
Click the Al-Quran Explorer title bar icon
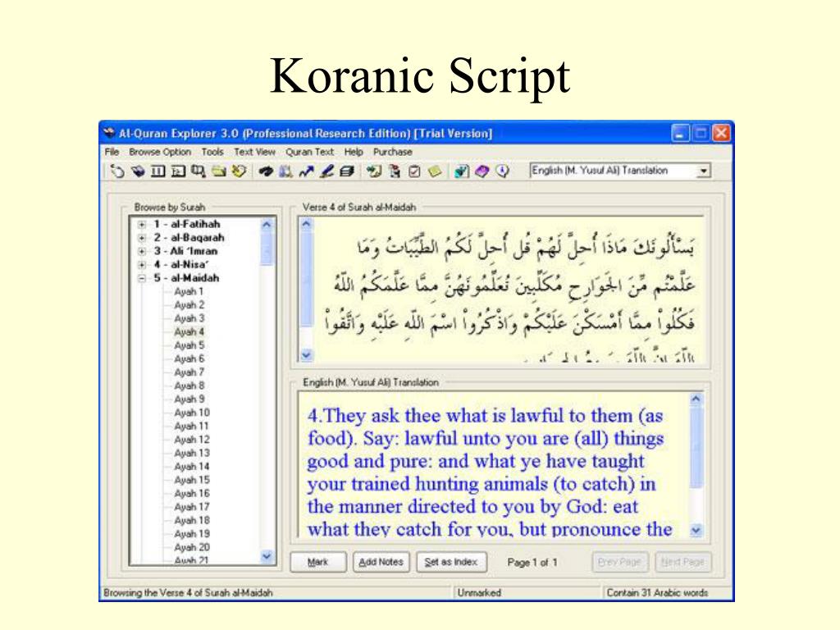pyautogui.click(x=109, y=133)
